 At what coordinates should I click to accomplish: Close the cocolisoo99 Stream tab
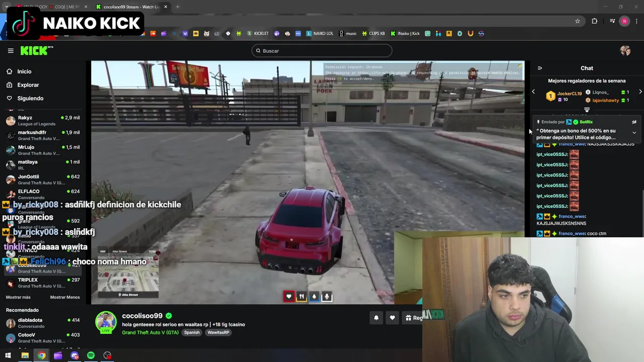pos(166,7)
